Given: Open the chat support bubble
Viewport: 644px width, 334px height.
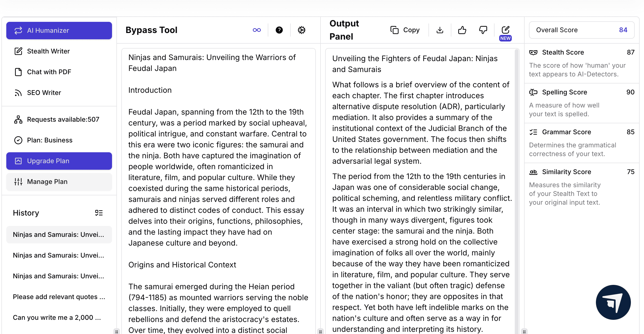Looking at the screenshot, I should pos(613,302).
